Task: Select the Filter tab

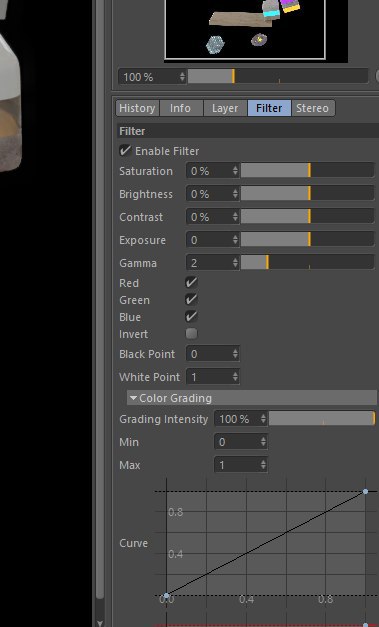Action: coord(269,108)
